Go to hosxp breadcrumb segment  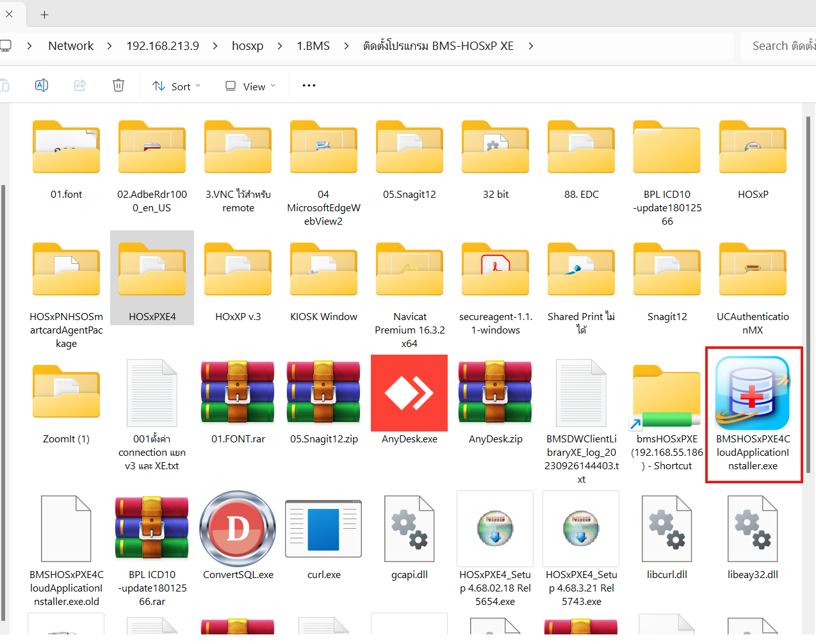(x=248, y=46)
